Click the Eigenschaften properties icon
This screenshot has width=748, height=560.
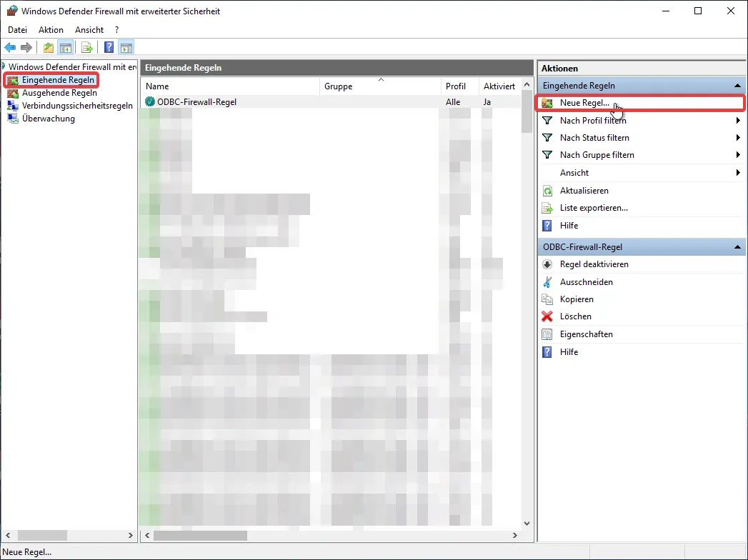[x=547, y=334]
